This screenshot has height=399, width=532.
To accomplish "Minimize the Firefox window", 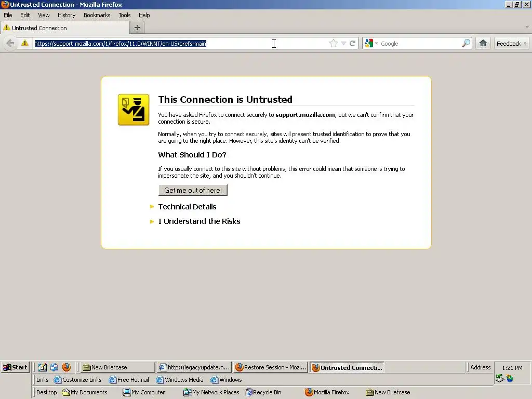I will coord(508,4).
